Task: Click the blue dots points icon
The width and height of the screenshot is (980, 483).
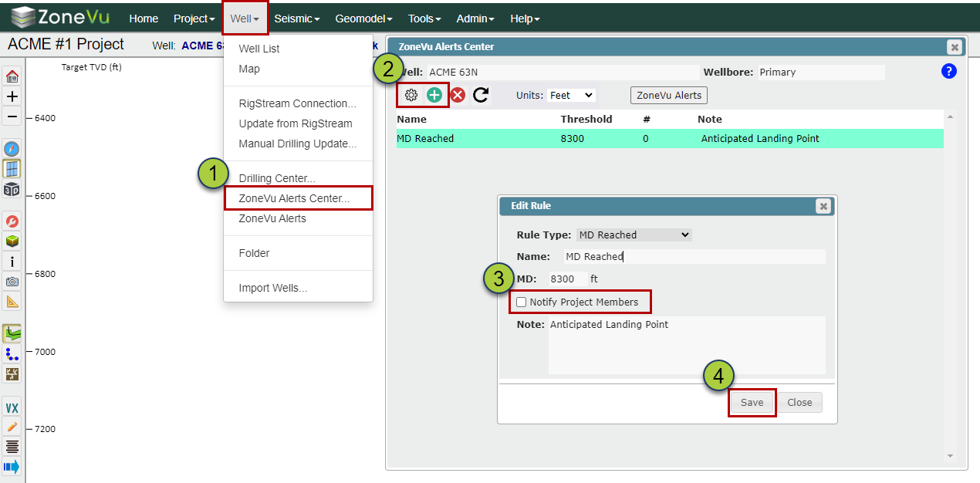Action: [12, 353]
